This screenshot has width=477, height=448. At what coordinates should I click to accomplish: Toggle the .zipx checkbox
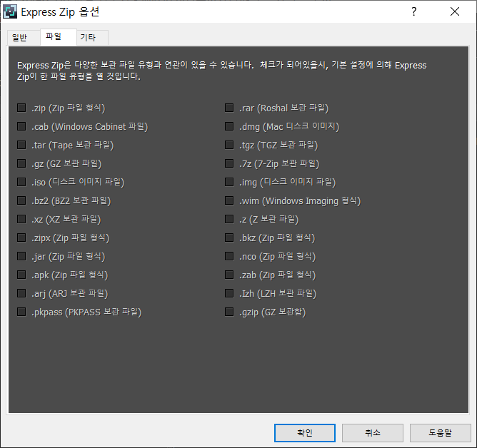coord(21,238)
